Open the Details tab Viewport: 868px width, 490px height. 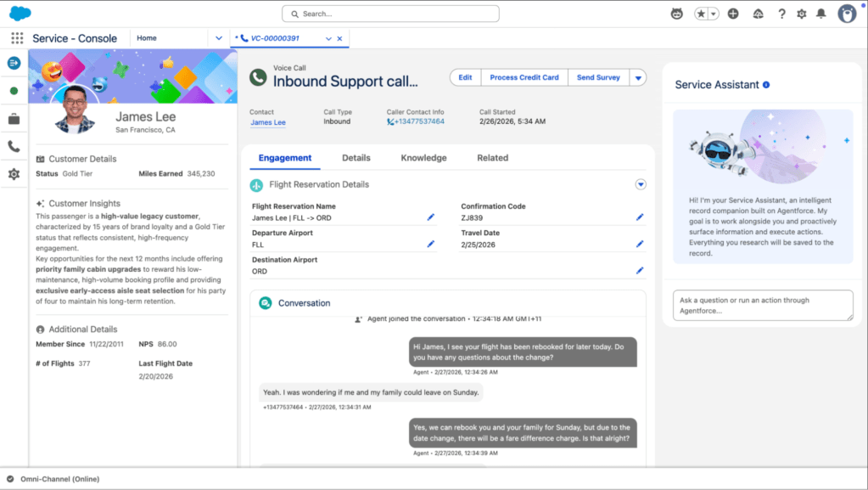click(x=356, y=157)
